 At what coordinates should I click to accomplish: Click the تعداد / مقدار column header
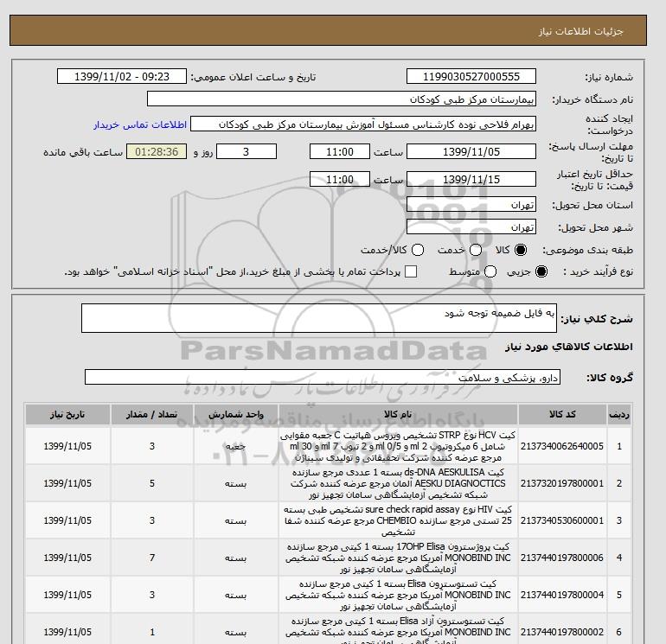pyautogui.click(x=152, y=415)
